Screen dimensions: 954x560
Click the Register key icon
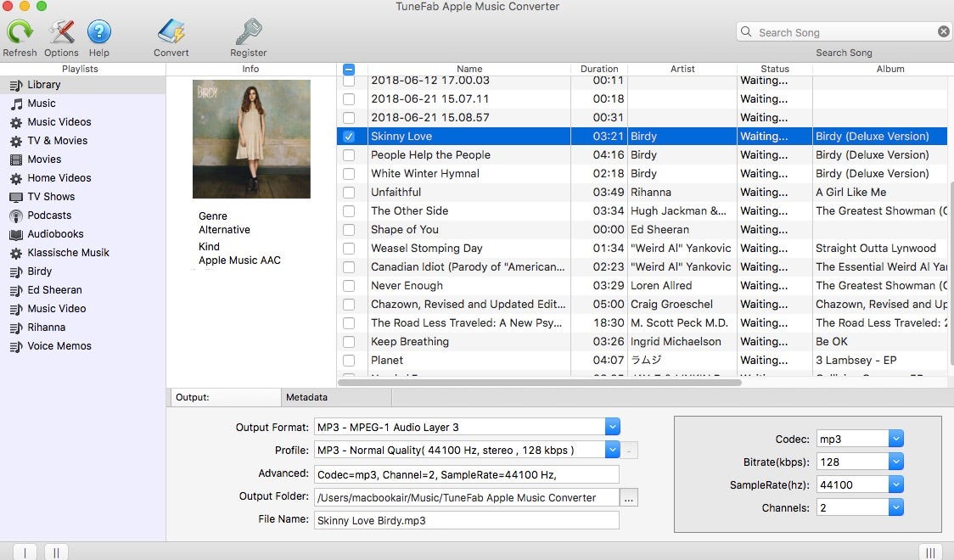[x=248, y=31]
